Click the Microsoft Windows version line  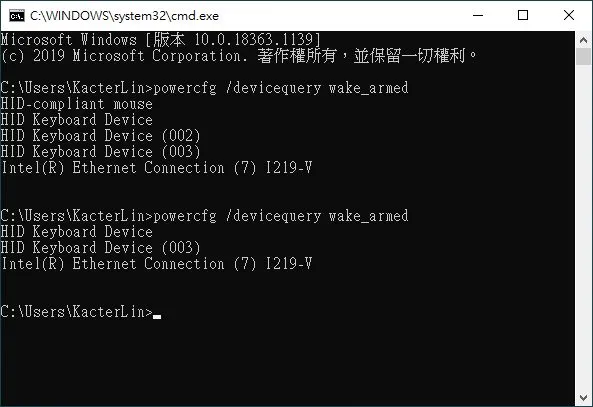coord(161,39)
